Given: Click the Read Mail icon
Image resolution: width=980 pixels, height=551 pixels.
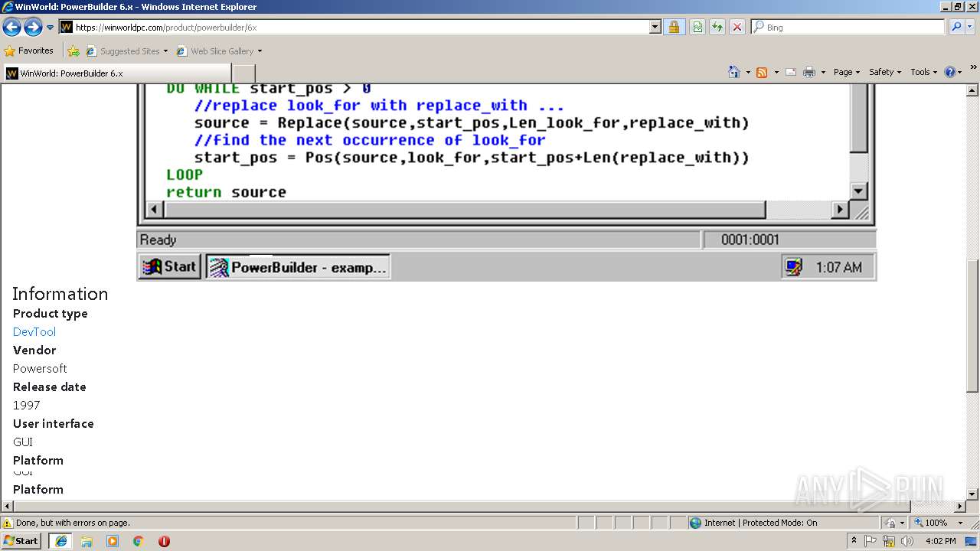Looking at the screenshot, I should [x=791, y=72].
